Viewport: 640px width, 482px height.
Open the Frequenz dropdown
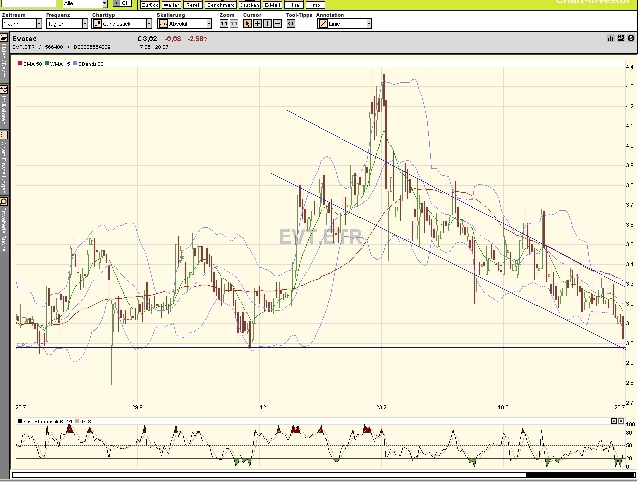67,24
